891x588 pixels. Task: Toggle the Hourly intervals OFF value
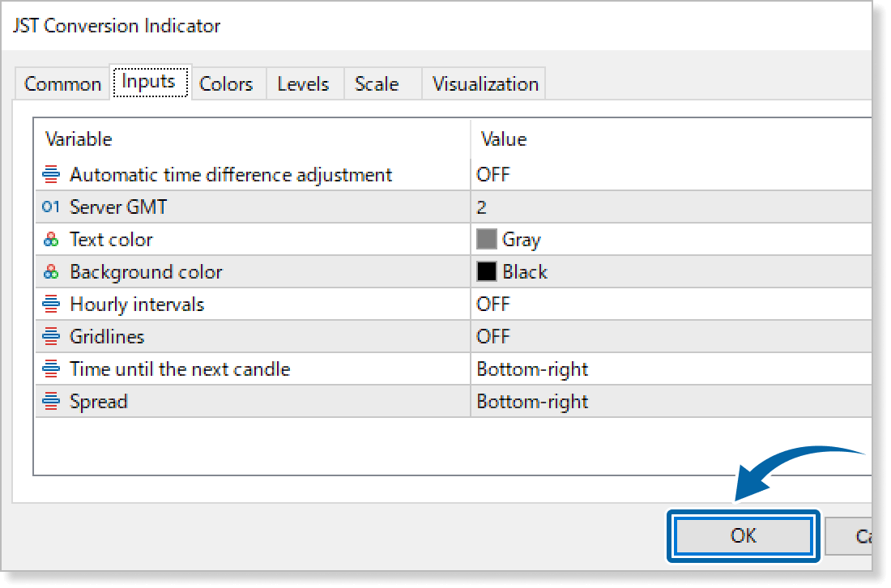click(x=493, y=305)
